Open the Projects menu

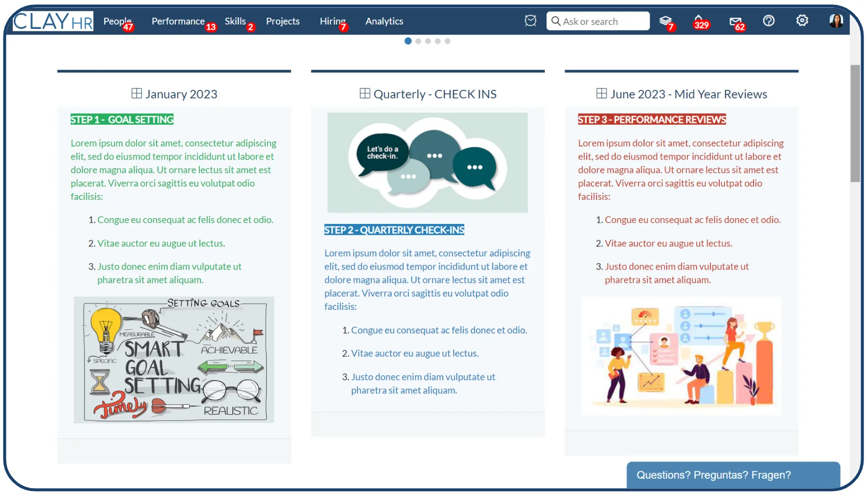(283, 21)
